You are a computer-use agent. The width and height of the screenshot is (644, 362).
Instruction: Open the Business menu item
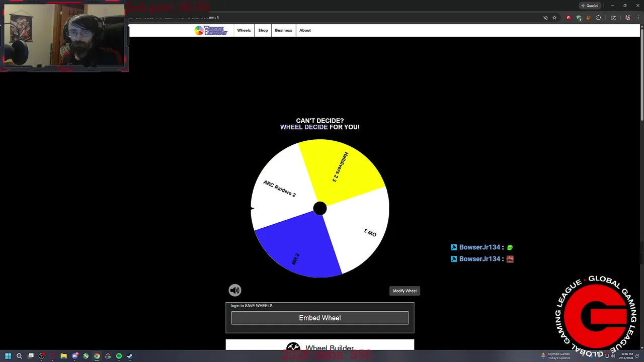tap(283, 31)
